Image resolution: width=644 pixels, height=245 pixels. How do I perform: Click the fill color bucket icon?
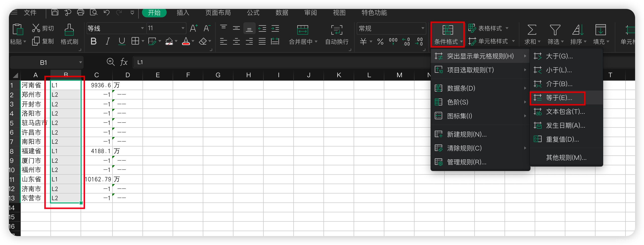pyautogui.click(x=169, y=41)
